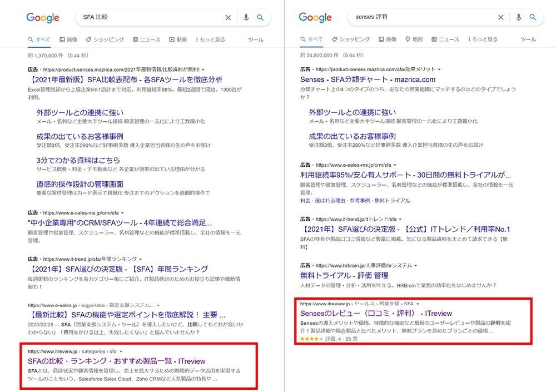This screenshot has width=556, height=392.
Task: Click the '選ばれる理由' sitelink
Action: [330, 201]
